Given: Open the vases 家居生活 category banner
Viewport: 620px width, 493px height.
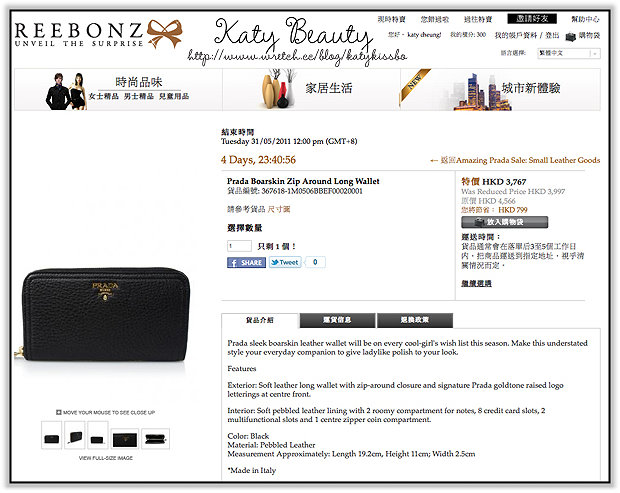Looking at the screenshot, I should [x=311, y=89].
